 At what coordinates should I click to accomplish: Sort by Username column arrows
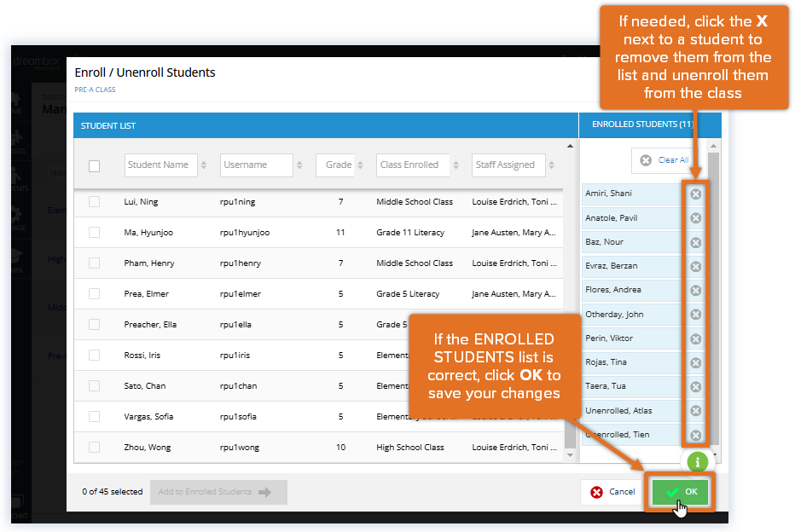[x=299, y=165]
